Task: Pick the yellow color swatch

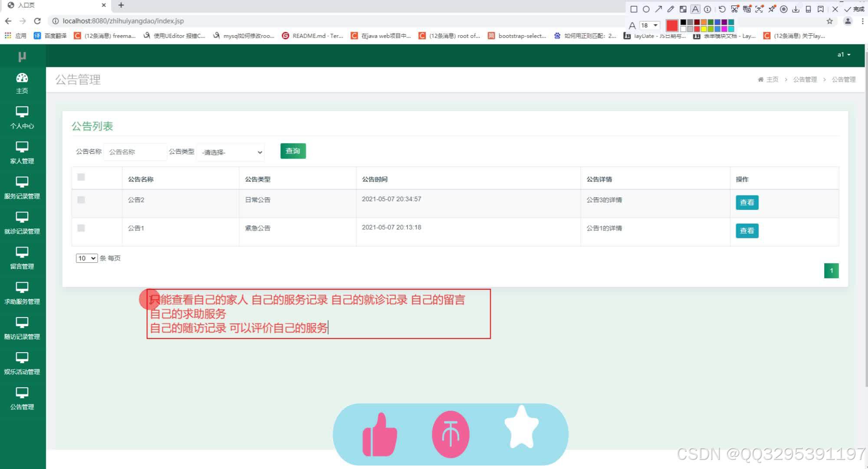Action: (x=704, y=29)
